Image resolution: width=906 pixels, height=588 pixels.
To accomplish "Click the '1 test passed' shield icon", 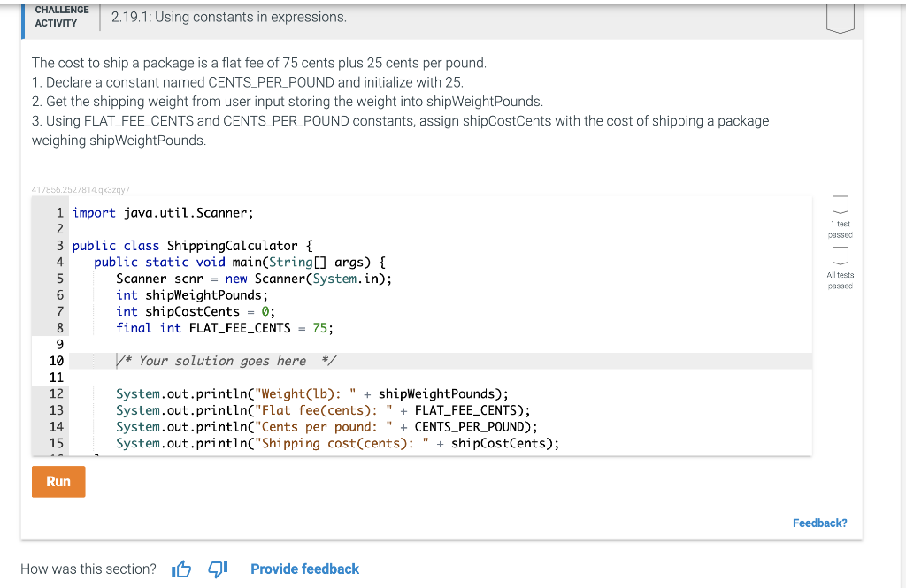I will click(841, 204).
